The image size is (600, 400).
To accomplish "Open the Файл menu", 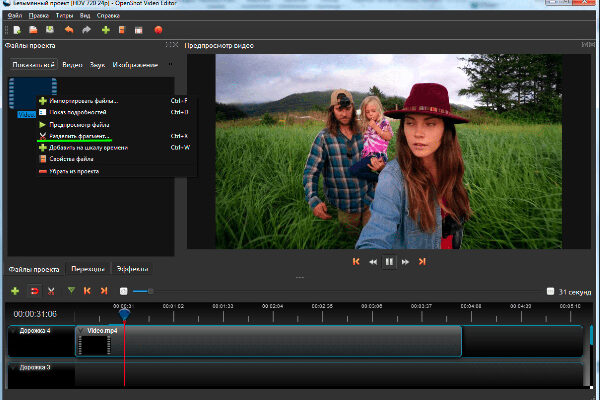I will tap(15, 16).
